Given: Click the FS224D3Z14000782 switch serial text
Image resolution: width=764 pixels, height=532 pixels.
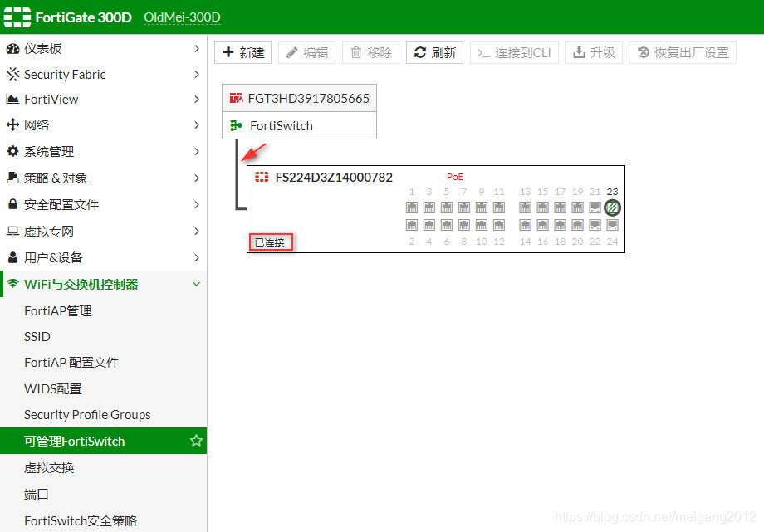Looking at the screenshot, I should 334,178.
